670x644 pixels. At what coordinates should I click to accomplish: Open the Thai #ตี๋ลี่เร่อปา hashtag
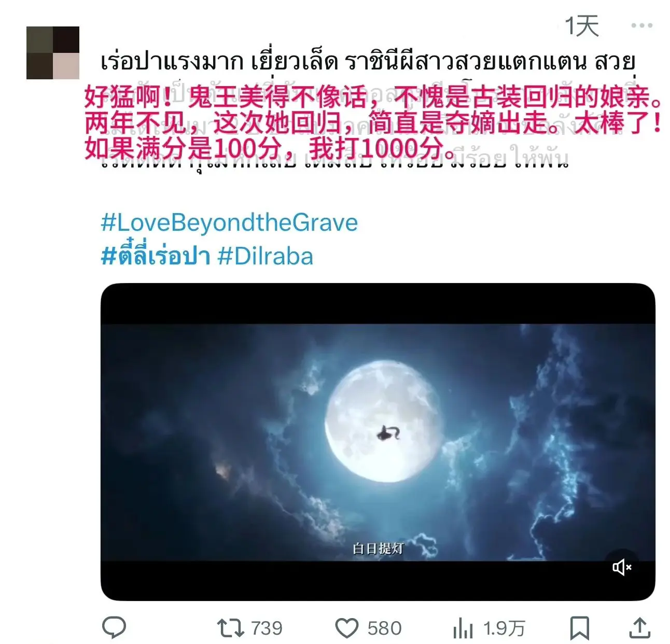tap(156, 255)
